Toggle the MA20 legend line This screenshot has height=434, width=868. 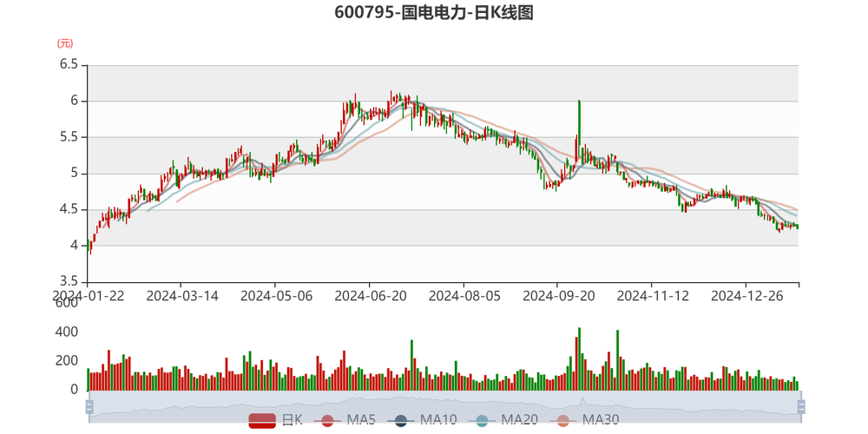click(x=503, y=420)
